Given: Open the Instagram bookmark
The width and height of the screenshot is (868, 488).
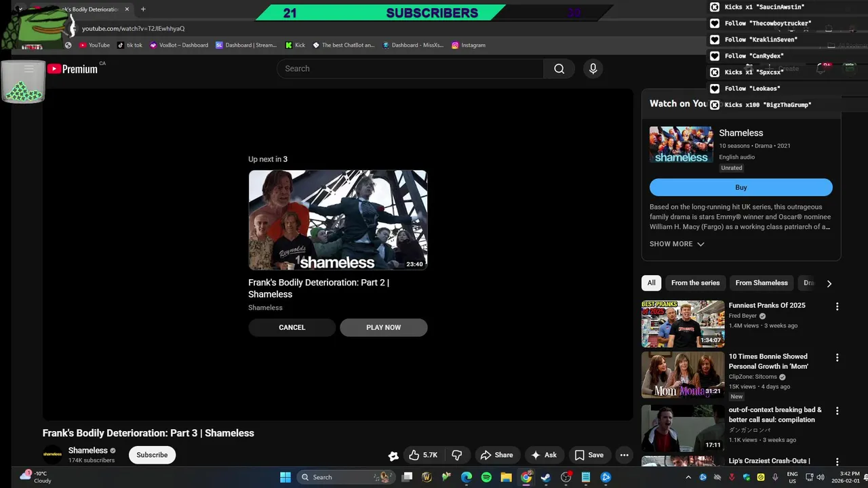Looking at the screenshot, I should (468, 45).
